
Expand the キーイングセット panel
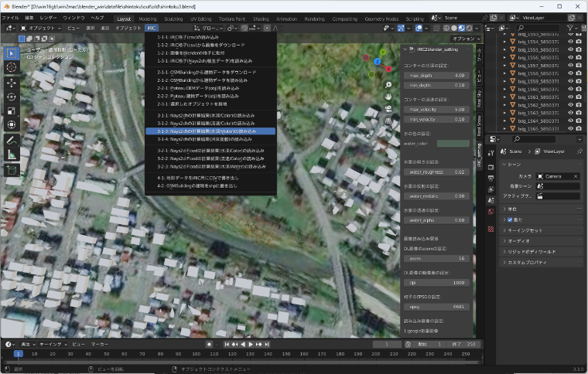click(x=524, y=230)
